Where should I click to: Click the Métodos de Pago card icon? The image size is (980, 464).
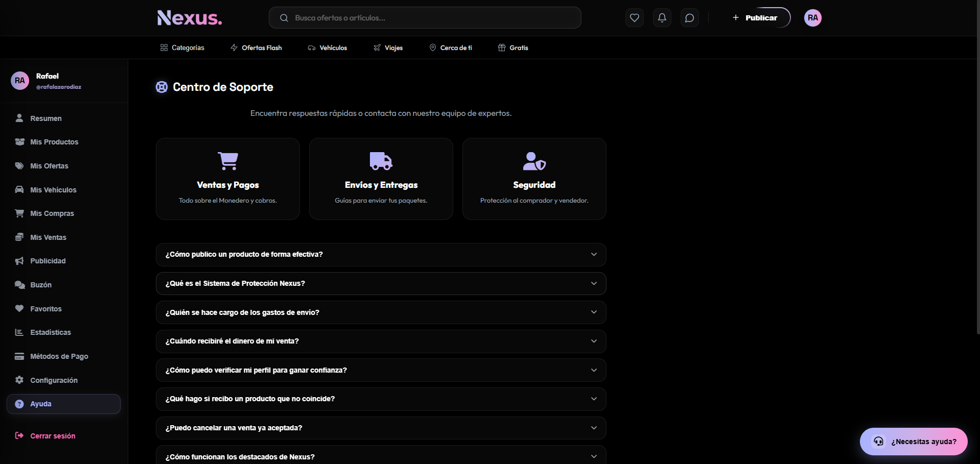19,356
